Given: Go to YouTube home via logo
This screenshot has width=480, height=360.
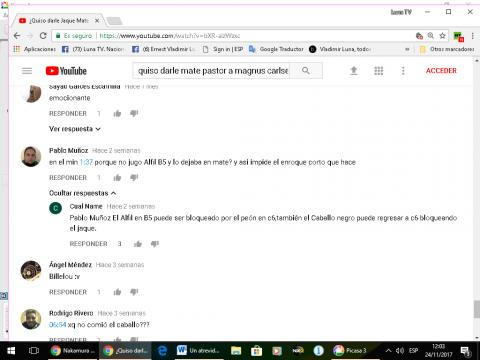Looking at the screenshot, I should (x=66, y=71).
